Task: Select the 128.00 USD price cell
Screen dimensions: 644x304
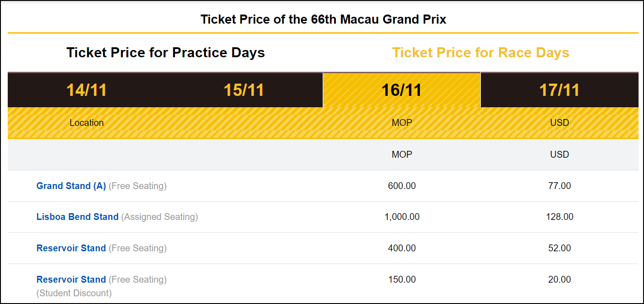Action: (x=559, y=217)
